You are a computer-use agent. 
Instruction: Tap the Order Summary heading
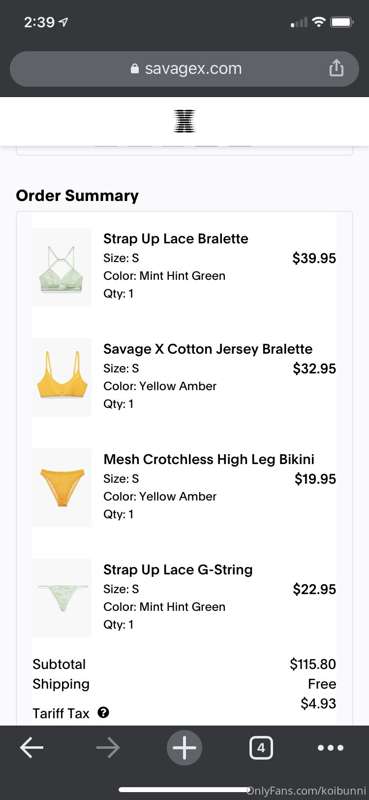(77, 196)
